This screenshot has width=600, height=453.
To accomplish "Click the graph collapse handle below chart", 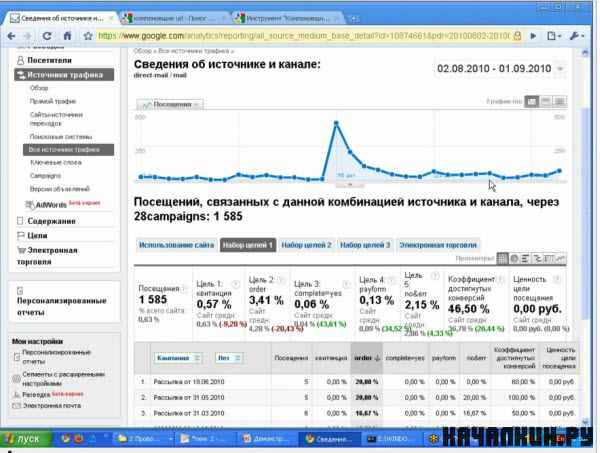I will (x=350, y=185).
